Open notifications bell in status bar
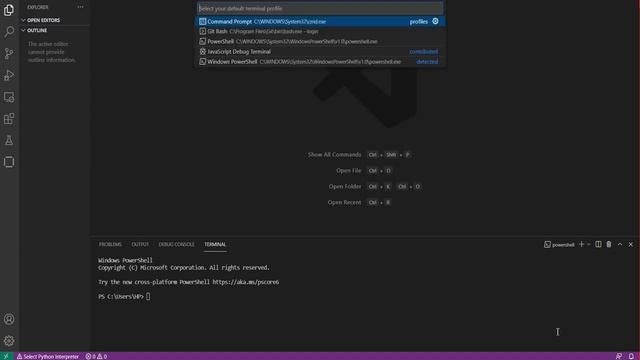Screen dimensions: 640x360 pos(631,356)
